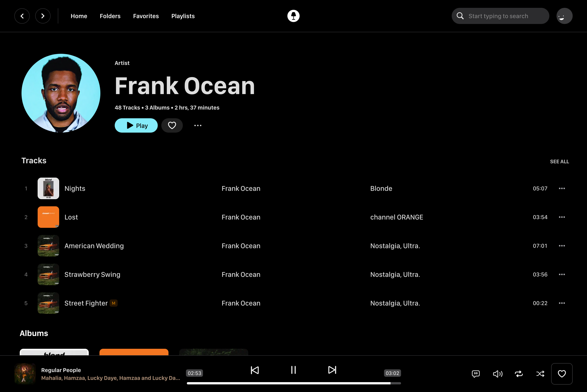Click the 03:56 duration for Strawberry Swing
Image resolution: width=587 pixels, height=392 pixels.
tap(540, 274)
